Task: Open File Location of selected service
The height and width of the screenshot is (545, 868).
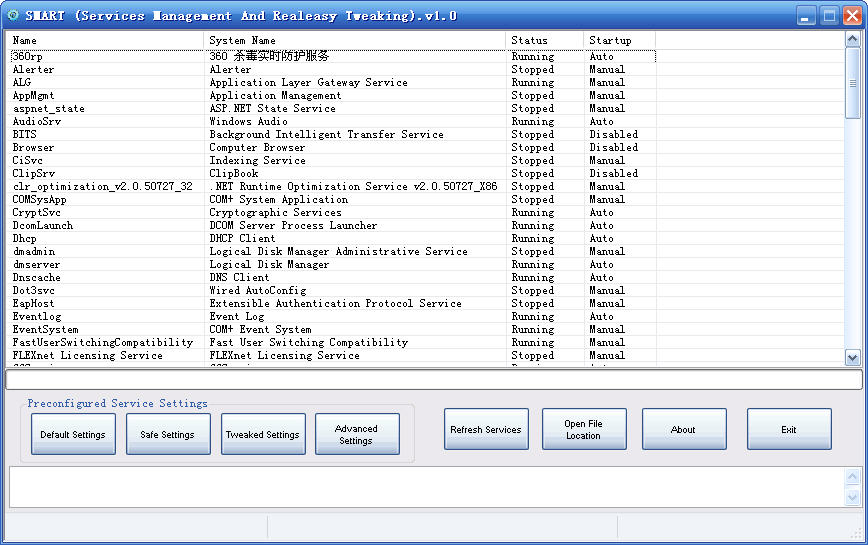Action: [x=584, y=430]
